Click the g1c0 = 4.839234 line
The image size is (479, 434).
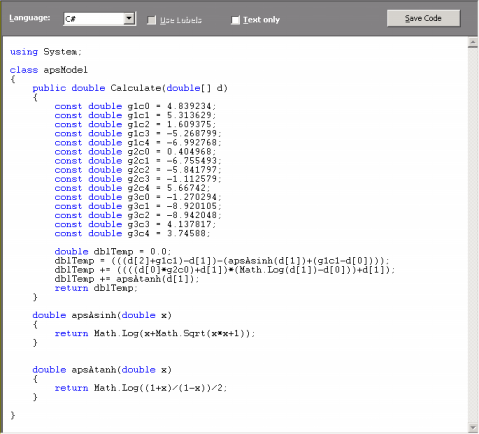135,106
